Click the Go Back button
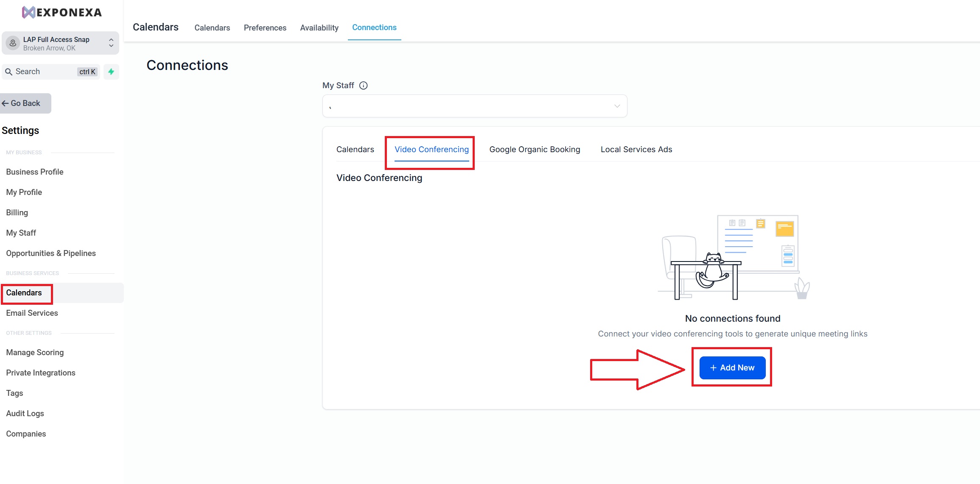 tap(25, 103)
